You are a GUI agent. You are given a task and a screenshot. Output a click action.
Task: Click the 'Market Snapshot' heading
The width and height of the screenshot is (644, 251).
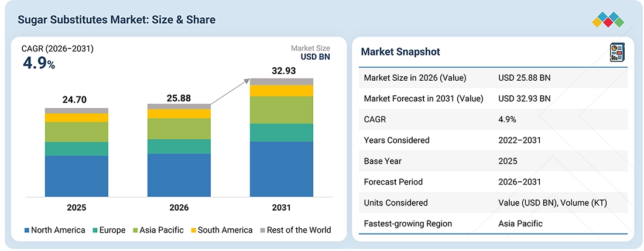(400, 51)
